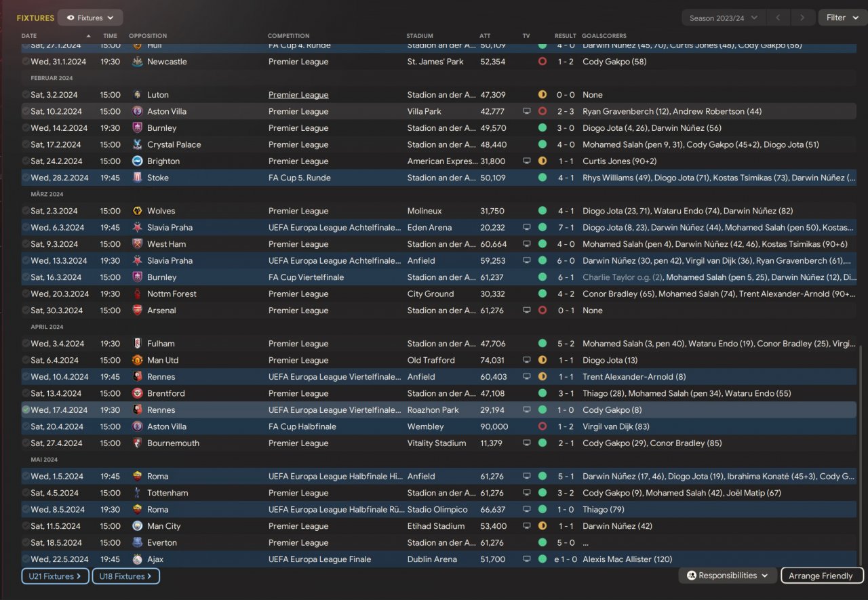
Task: Open U18 Fixtures
Action: [x=126, y=576]
